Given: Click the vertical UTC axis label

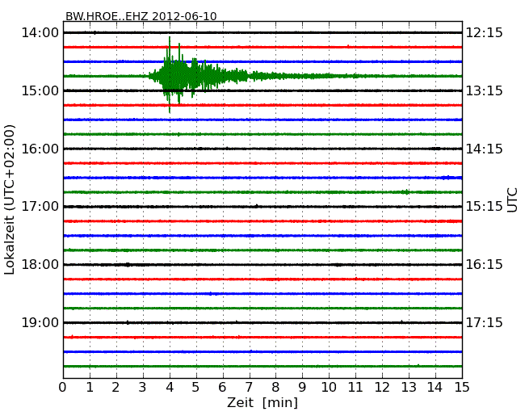Looking at the screenshot, I should 512,200.
